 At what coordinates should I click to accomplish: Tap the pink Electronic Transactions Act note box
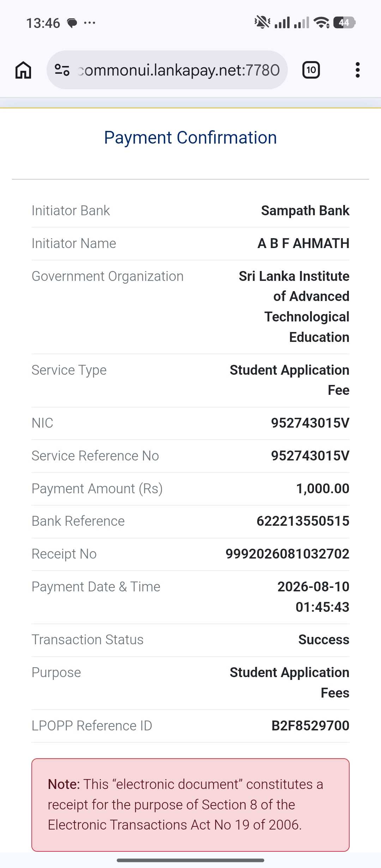(x=190, y=805)
